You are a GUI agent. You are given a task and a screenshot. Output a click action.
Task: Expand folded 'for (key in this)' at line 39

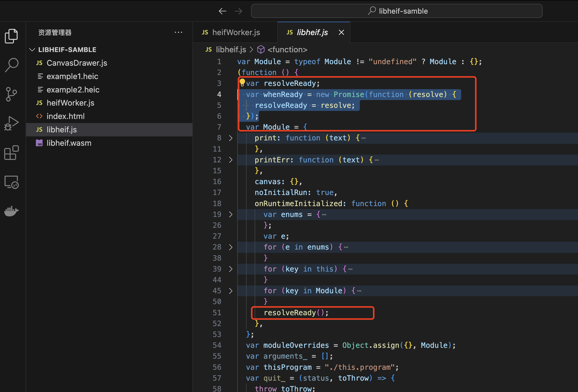point(231,269)
